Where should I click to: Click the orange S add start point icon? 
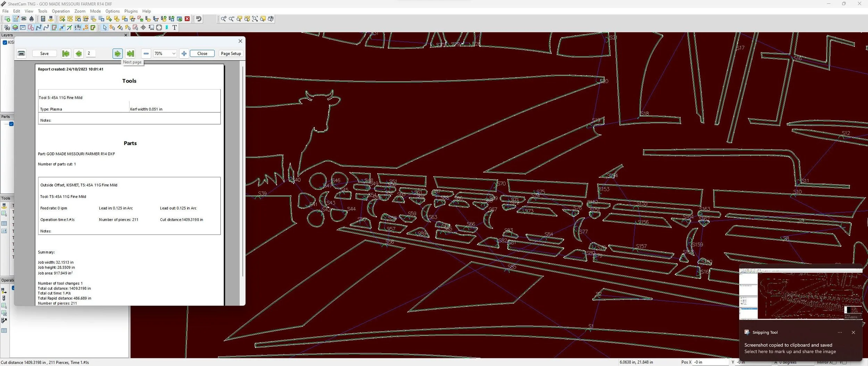point(85,27)
